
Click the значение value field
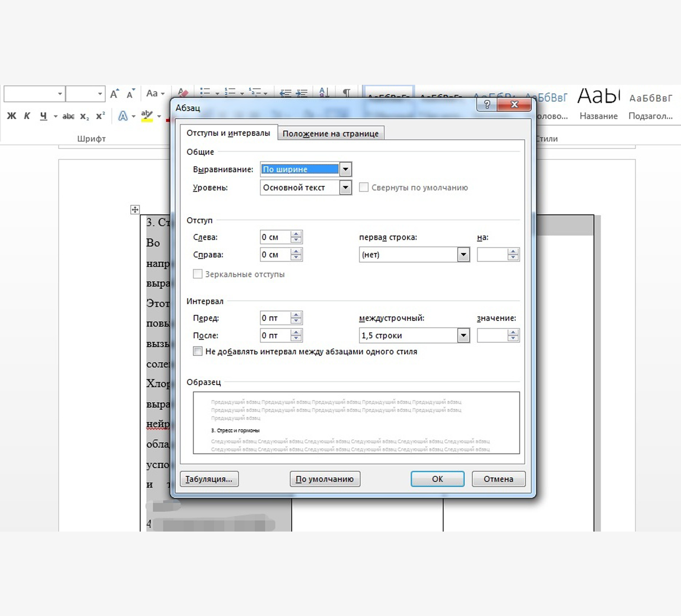coord(492,335)
